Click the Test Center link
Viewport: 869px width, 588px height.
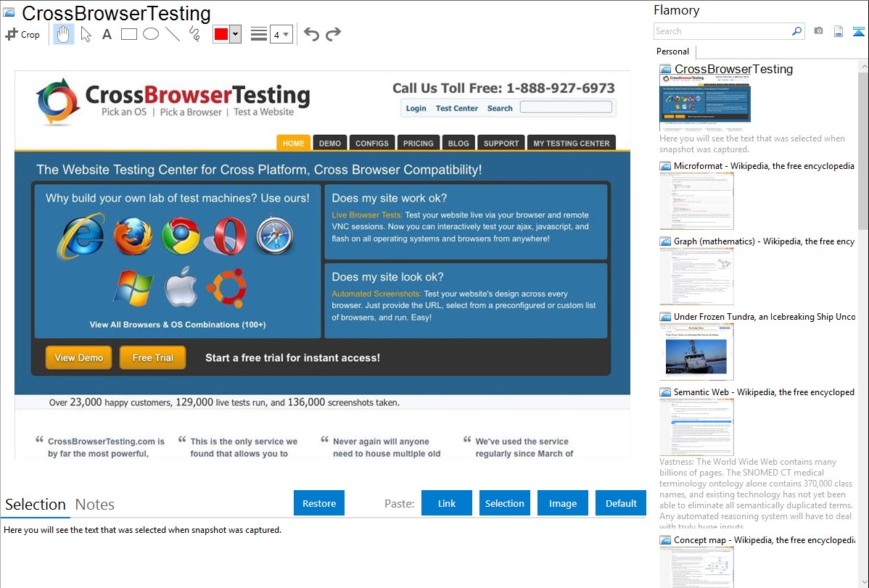point(457,108)
